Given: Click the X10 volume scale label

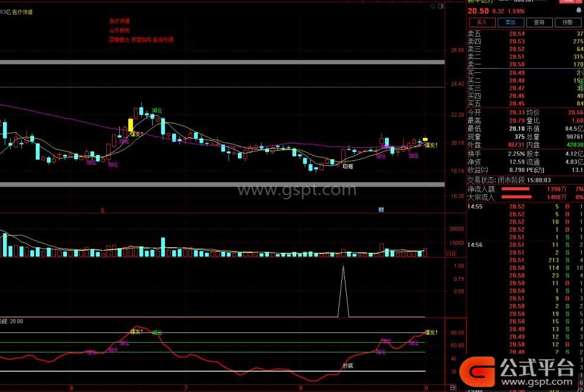Looking at the screenshot, I should point(450,253).
